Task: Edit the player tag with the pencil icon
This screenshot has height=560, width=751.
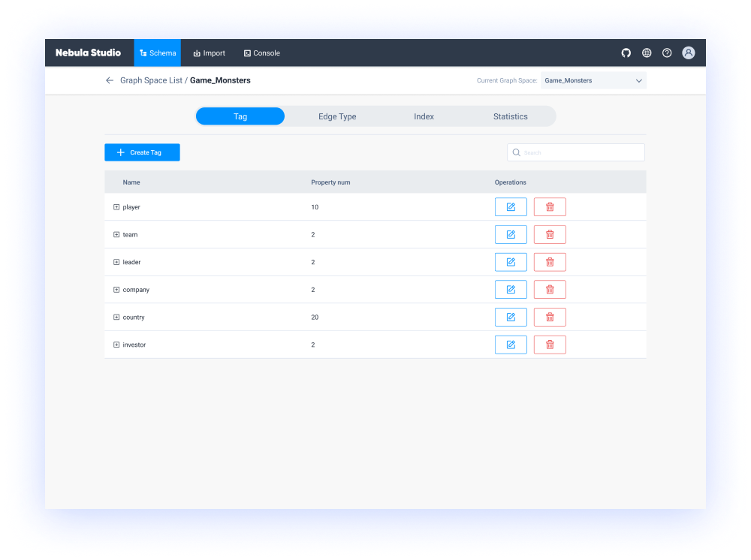Action: [x=511, y=206]
